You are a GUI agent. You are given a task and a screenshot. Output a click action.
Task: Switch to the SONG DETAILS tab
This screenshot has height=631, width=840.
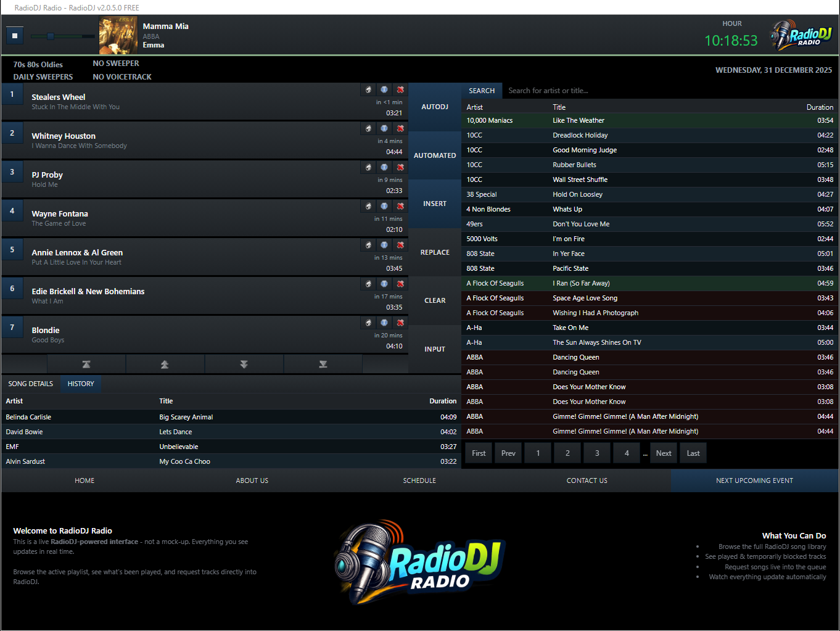[30, 384]
